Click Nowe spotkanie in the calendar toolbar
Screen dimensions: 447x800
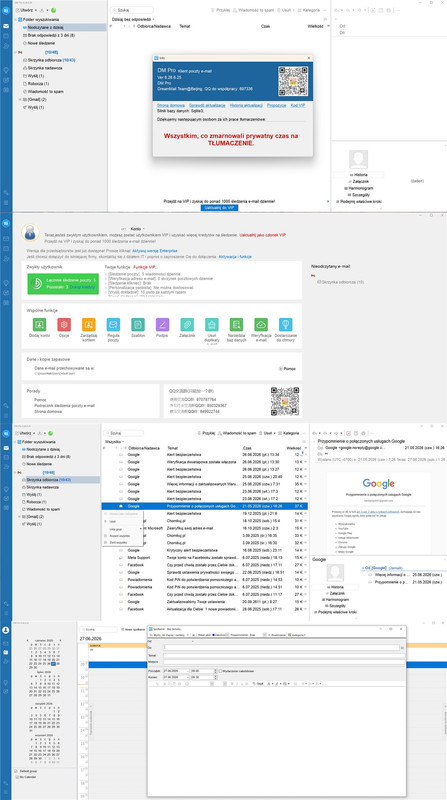132,630
